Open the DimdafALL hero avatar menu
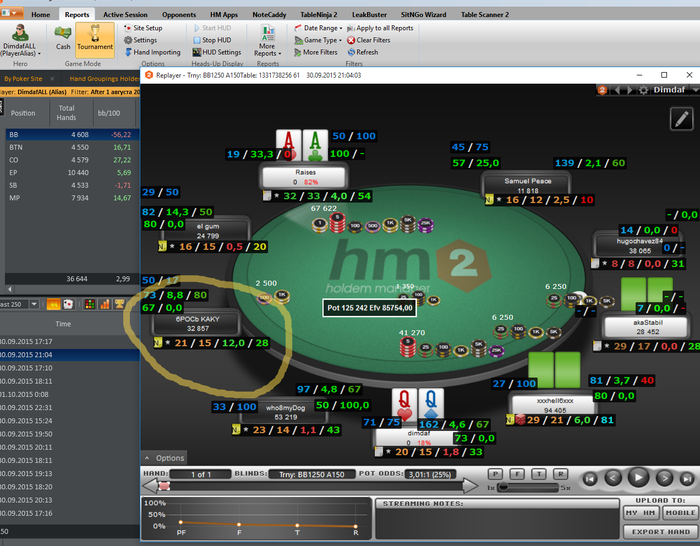 click(x=20, y=40)
